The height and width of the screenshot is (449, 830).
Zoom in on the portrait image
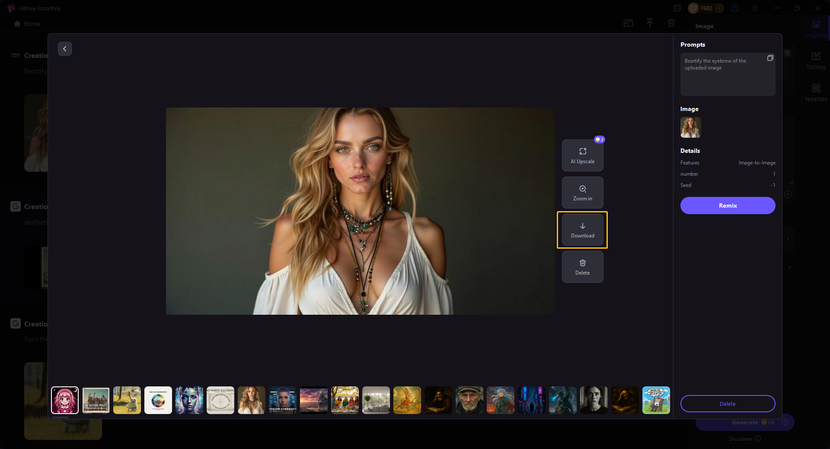coord(582,192)
